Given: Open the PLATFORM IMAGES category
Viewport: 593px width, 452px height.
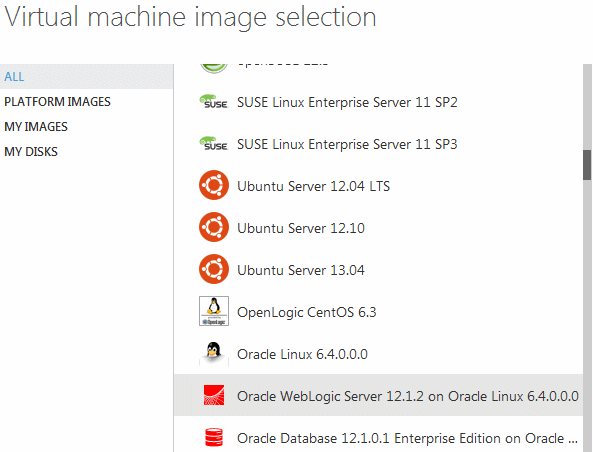Looking at the screenshot, I should point(57,102).
